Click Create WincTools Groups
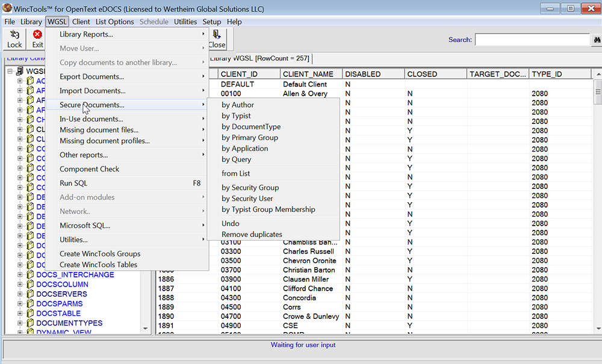This screenshot has width=602, height=364. pos(126,254)
